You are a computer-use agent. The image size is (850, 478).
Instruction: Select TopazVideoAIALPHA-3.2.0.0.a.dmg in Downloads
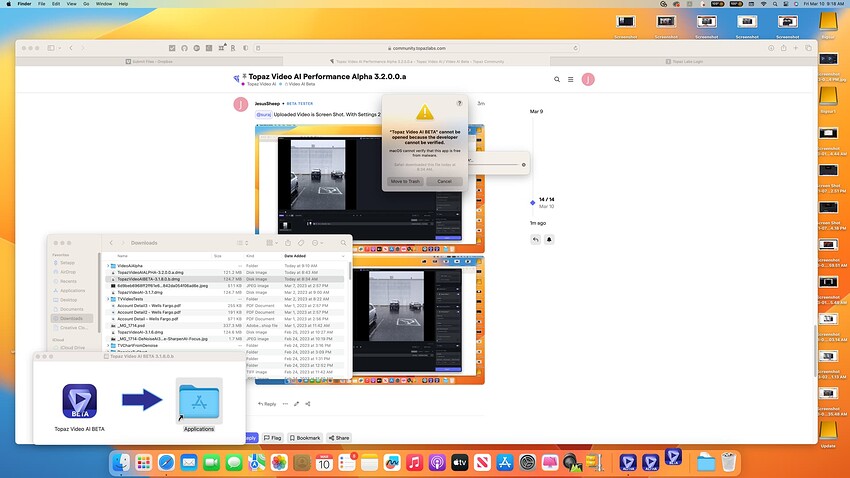click(x=224, y=273)
